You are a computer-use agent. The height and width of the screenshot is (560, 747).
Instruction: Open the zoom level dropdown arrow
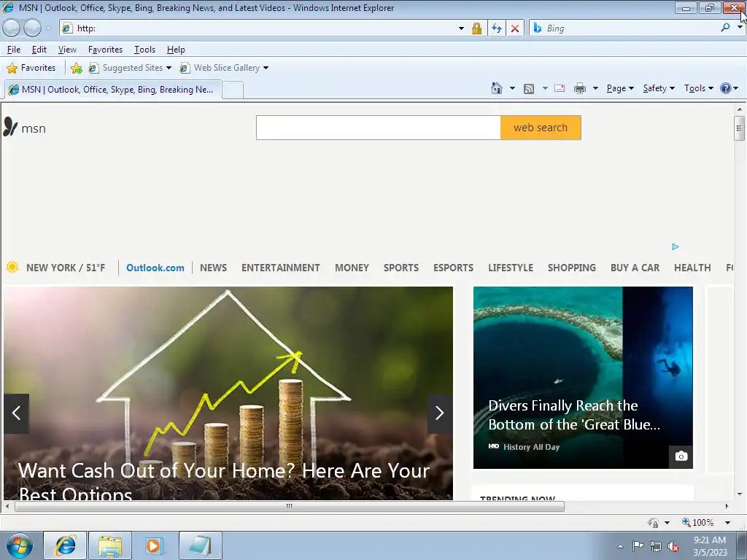point(727,522)
